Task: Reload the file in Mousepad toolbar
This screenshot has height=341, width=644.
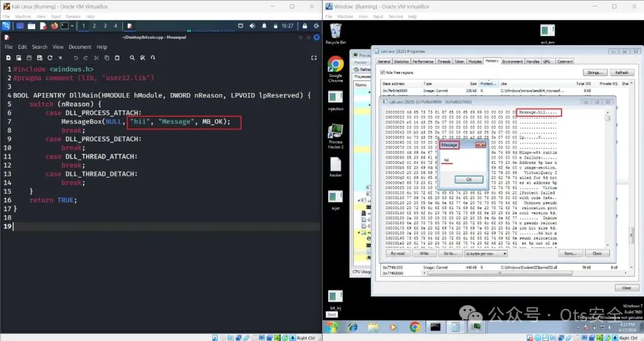Action: pyautogui.click(x=49, y=58)
